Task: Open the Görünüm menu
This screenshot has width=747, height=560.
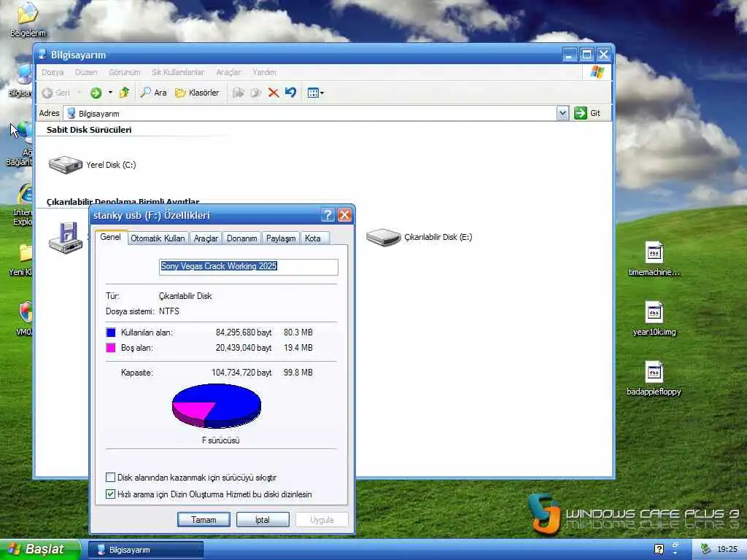Action: 125,72
